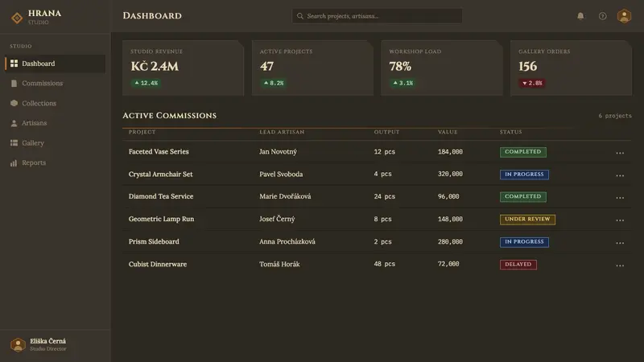
Task: Open more options for Geometric Lamp Run
Action: click(x=620, y=220)
